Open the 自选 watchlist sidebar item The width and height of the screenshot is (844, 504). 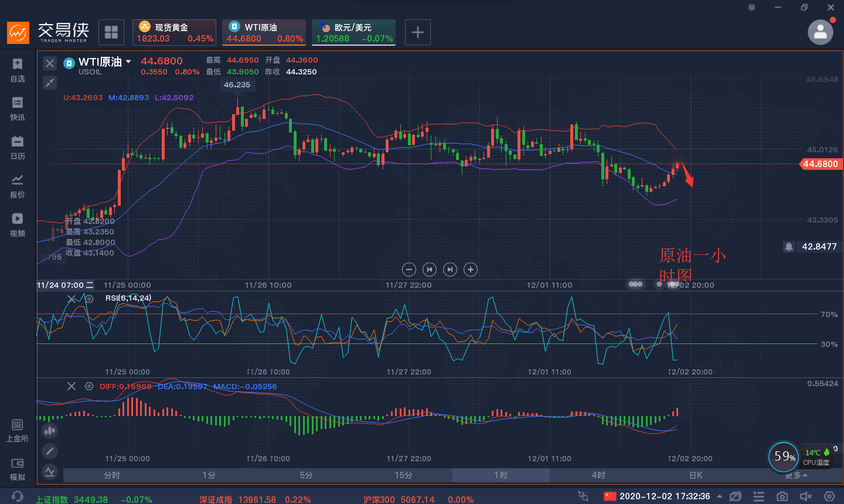[18, 70]
